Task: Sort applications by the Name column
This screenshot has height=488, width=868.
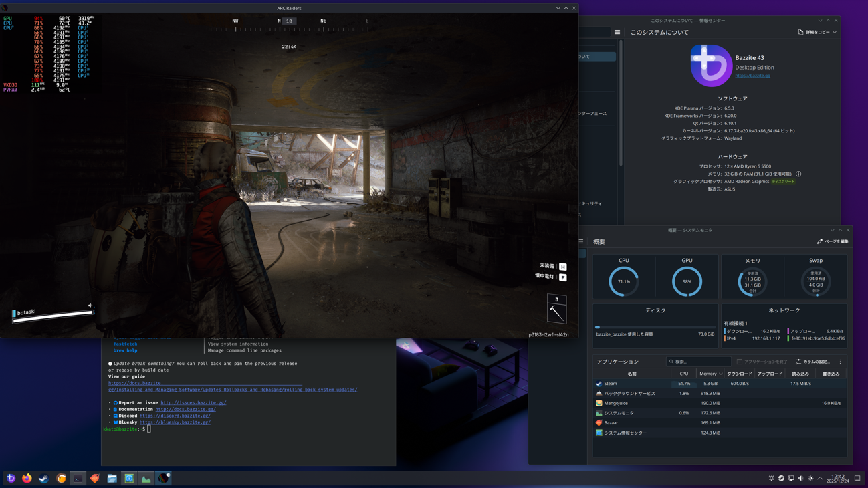Action: point(632,374)
